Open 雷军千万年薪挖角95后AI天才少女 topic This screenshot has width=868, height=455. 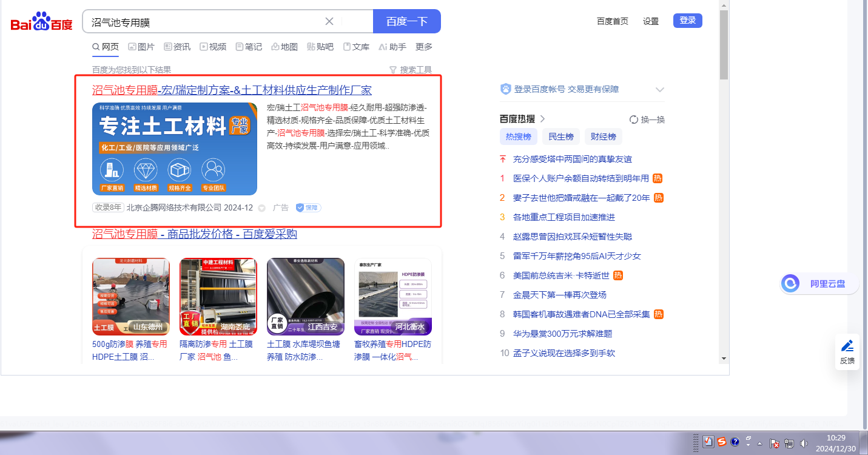[x=577, y=256]
